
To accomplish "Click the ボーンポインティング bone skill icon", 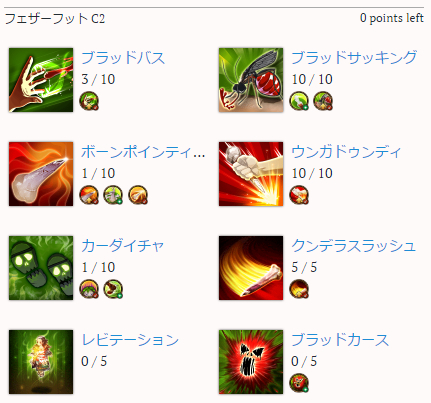I will pyautogui.click(x=41, y=174).
